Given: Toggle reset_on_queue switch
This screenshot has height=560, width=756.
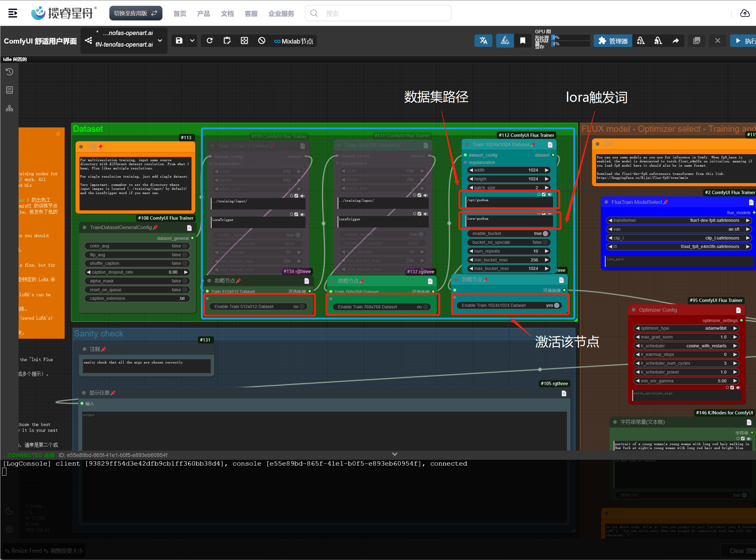Looking at the screenshot, I should click(137, 290).
